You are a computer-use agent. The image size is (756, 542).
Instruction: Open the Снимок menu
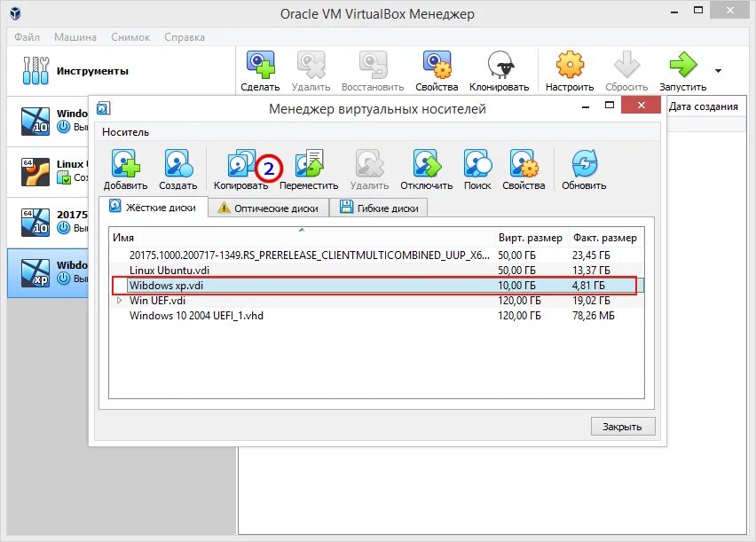pyautogui.click(x=130, y=37)
